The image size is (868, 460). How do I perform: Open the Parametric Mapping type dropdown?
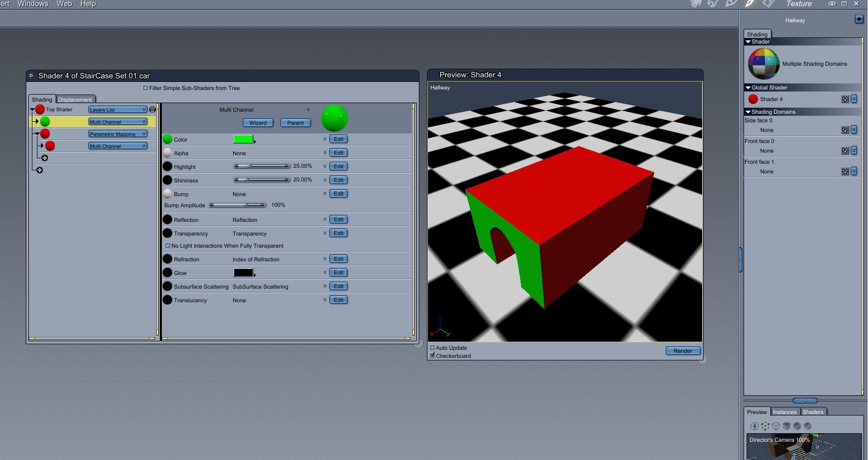point(117,133)
